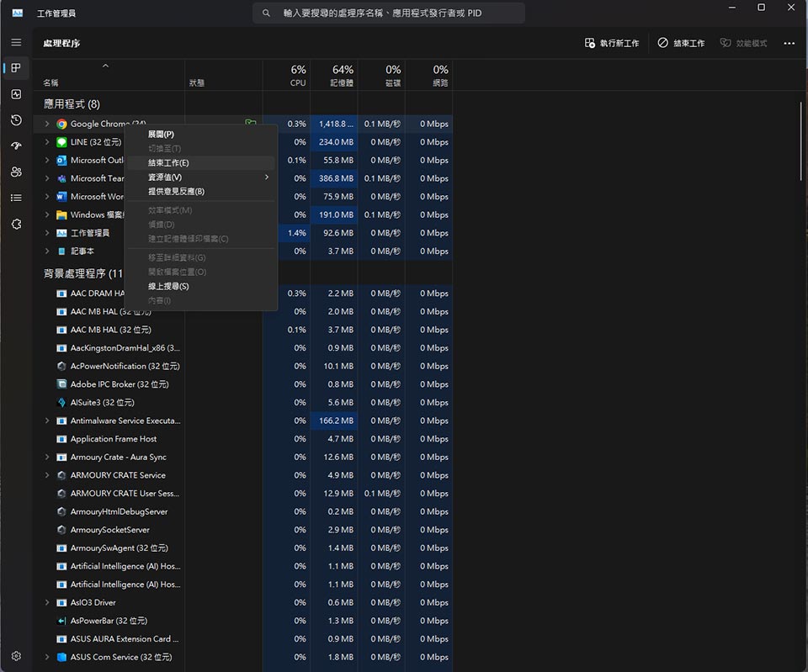Screen dimensions: 808x672
Task: Select the ArmourySocketServer process row
Action: coord(243,530)
